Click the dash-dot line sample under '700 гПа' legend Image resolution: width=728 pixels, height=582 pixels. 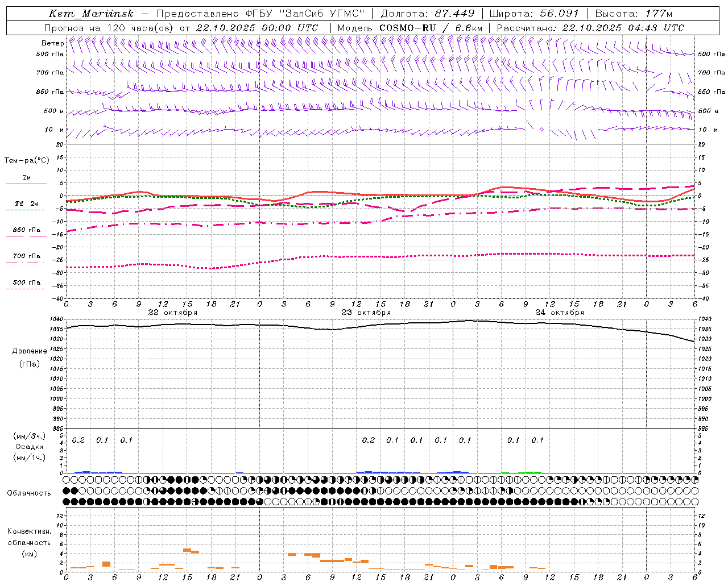click(x=25, y=263)
